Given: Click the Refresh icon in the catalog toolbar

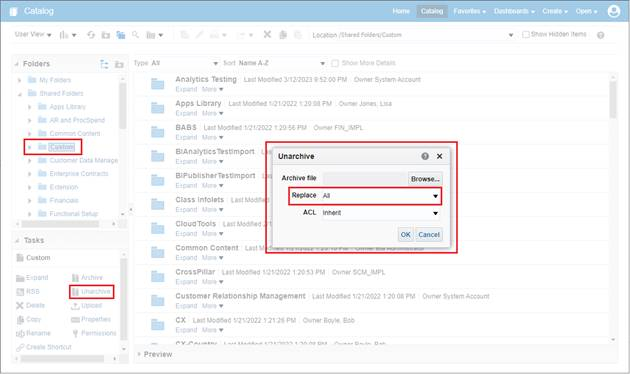Looking at the screenshot, I should point(91,35).
